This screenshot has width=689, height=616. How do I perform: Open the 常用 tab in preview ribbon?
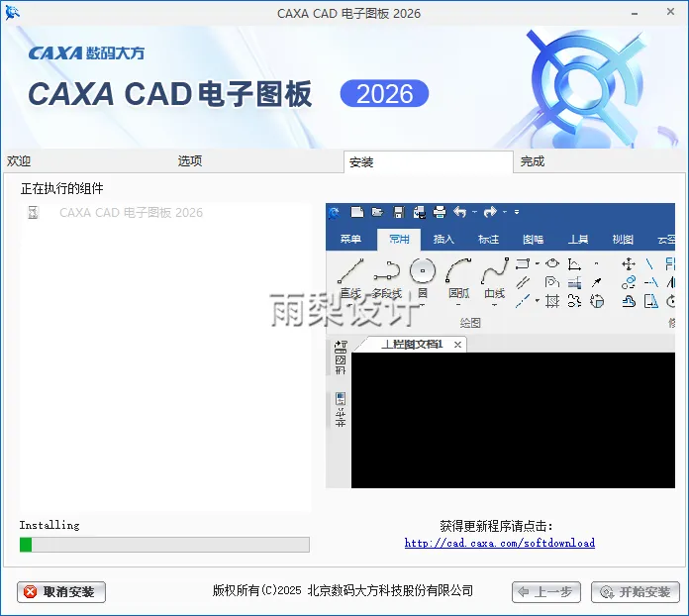(x=399, y=240)
